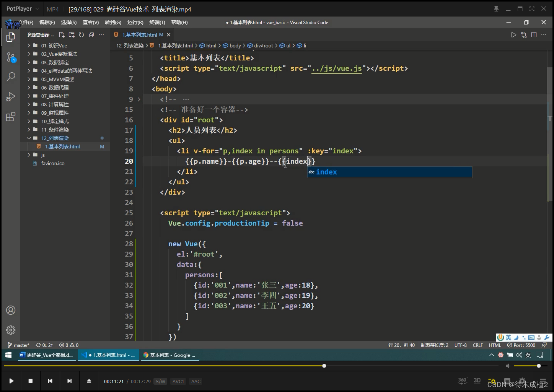Open favicon.ico in Explorer tree
Screen dimensions: 554x392
(x=65, y=163)
